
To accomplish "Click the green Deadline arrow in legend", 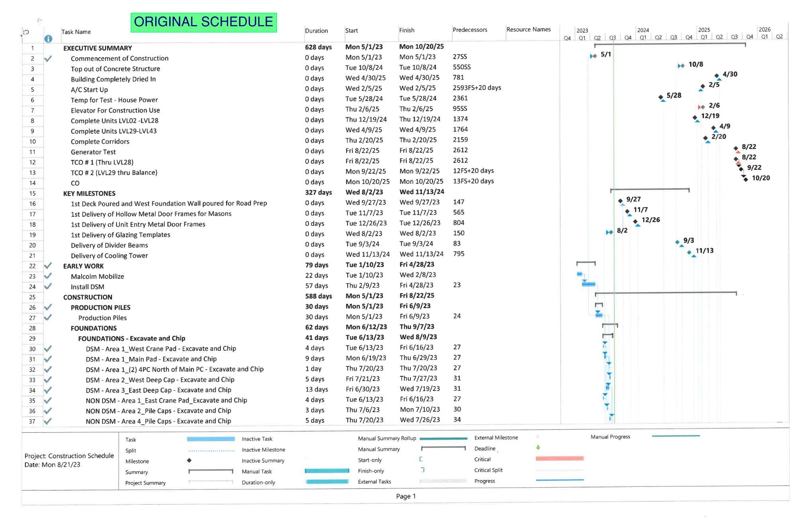I will pyautogui.click(x=538, y=447).
